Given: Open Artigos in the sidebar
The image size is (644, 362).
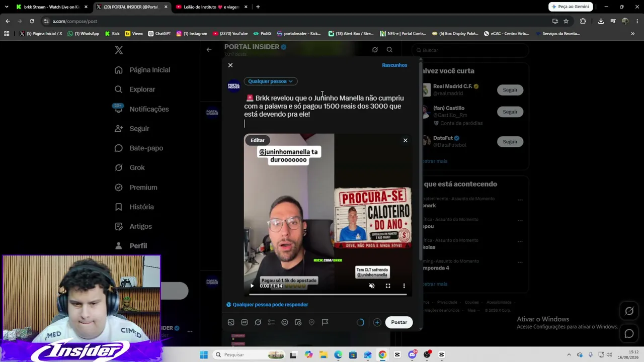Looking at the screenshot, I should [x=133, y=226].
